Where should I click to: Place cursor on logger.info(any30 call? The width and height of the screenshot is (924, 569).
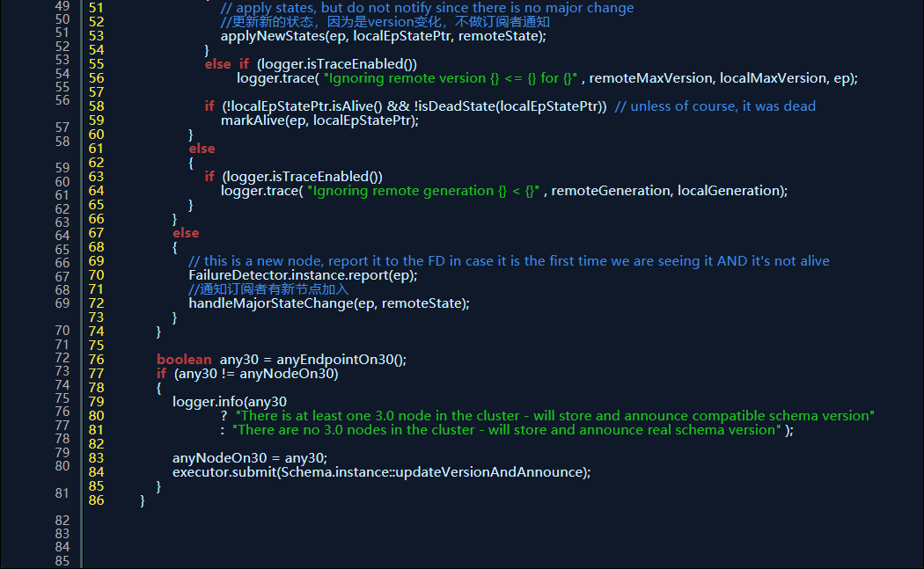pos(230,402)
